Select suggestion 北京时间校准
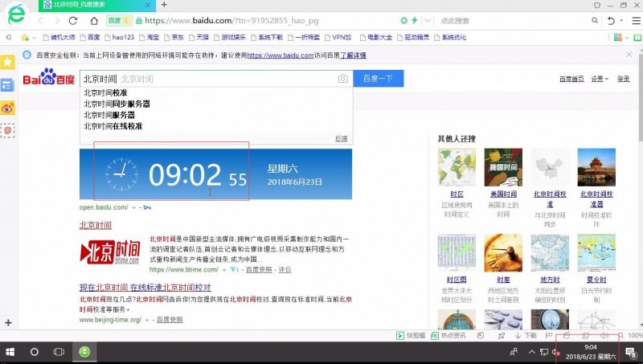This screenshot has height=364, width=643. pos(105,92)
